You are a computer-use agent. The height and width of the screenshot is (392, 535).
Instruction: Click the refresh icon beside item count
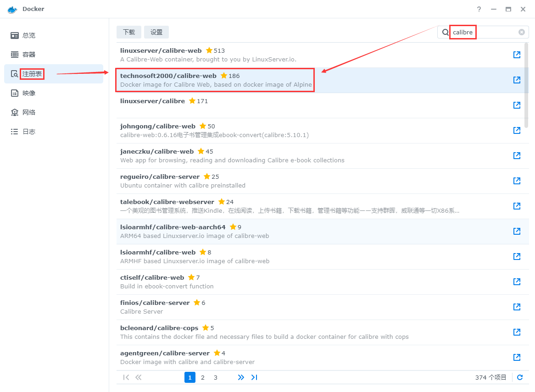pos(520,377)
